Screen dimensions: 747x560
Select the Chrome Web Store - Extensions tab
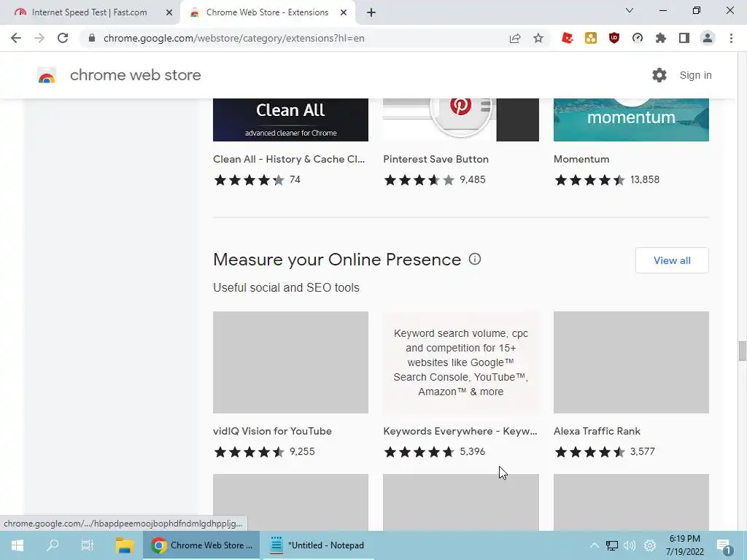pyautogui.click(x=267, y=12)
